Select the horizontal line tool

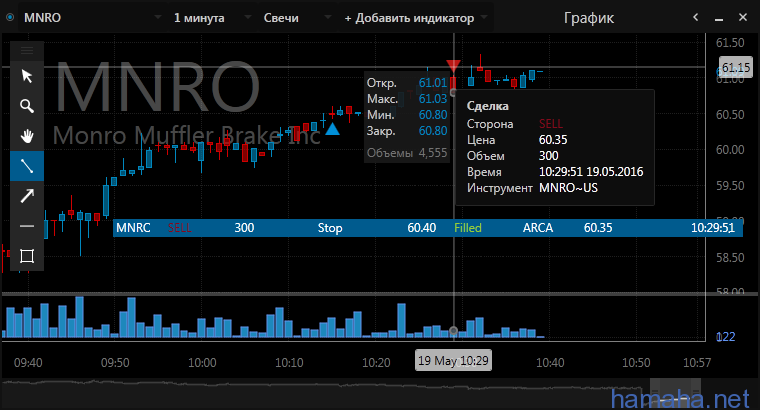pyautogui.click(x=27, y=226)
